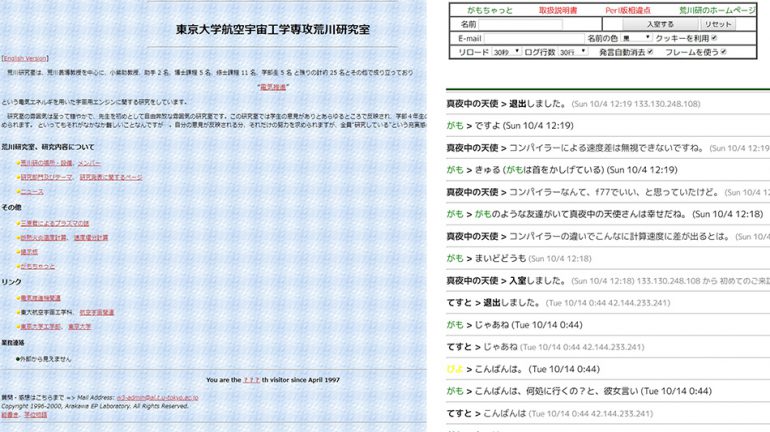Screen dimensions: 770x432
Task: Click the 外部から見えません text
Action: point(44,359)
